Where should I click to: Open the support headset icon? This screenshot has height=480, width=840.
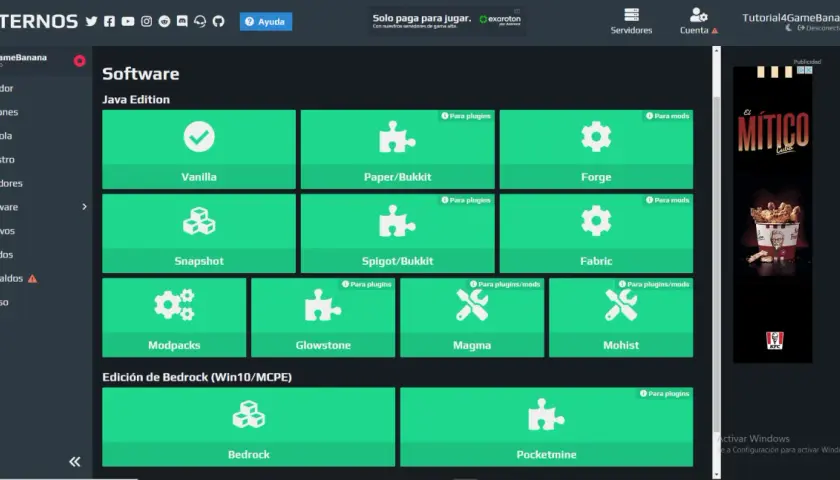[200, 21]
